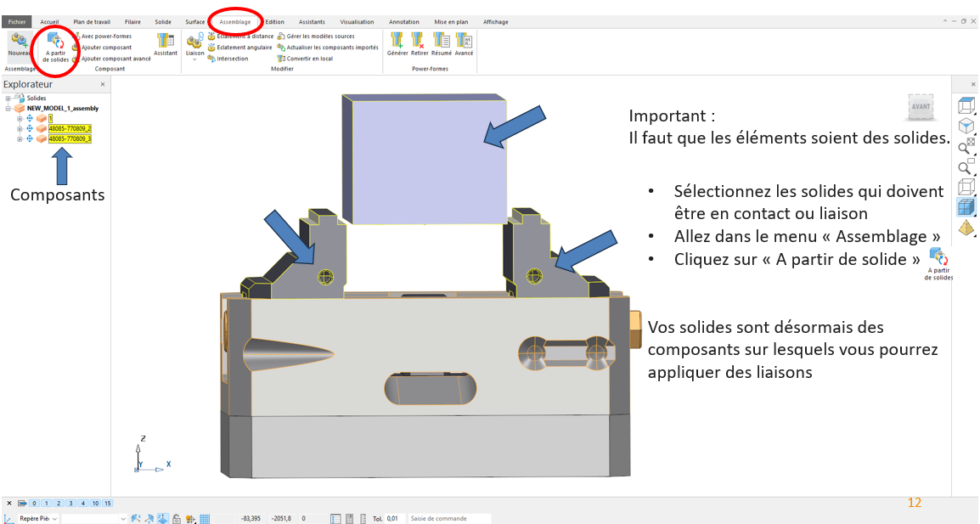Collapse the NEW_MODEL_1_assembly node
The width and height of the screenshot is (980, 524).
[8, 108]
